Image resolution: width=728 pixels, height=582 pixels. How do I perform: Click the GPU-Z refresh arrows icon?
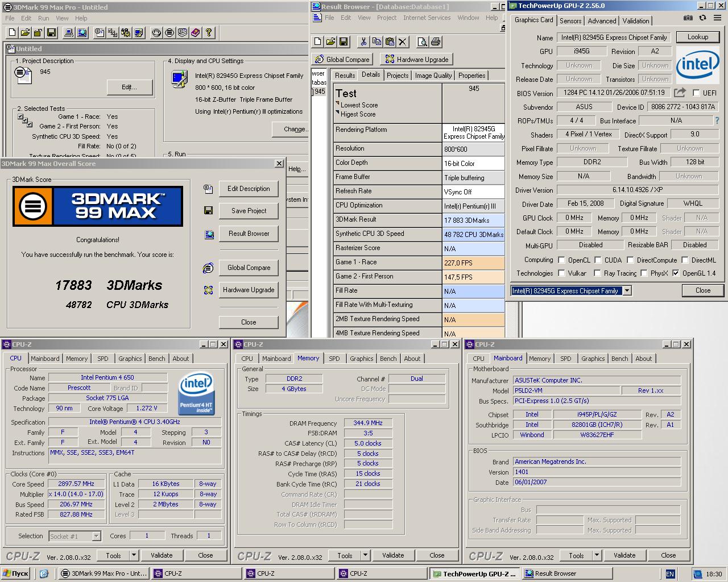[x=702, y=18]
